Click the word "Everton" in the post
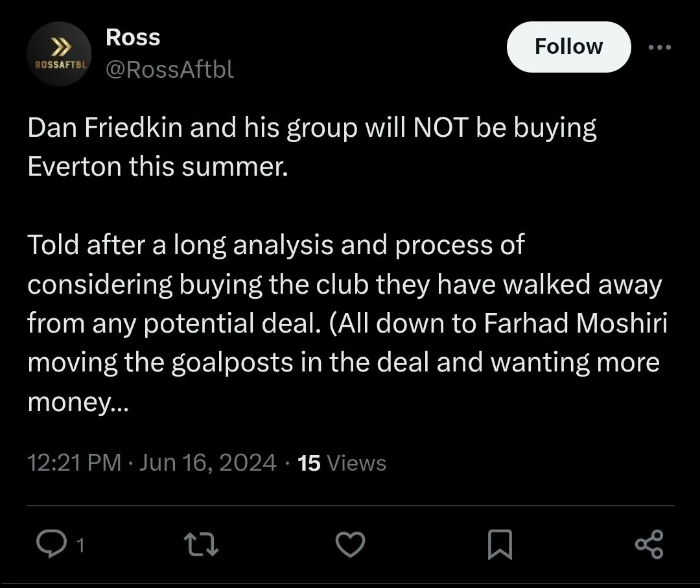700x588 pixels. click(74, 167)
